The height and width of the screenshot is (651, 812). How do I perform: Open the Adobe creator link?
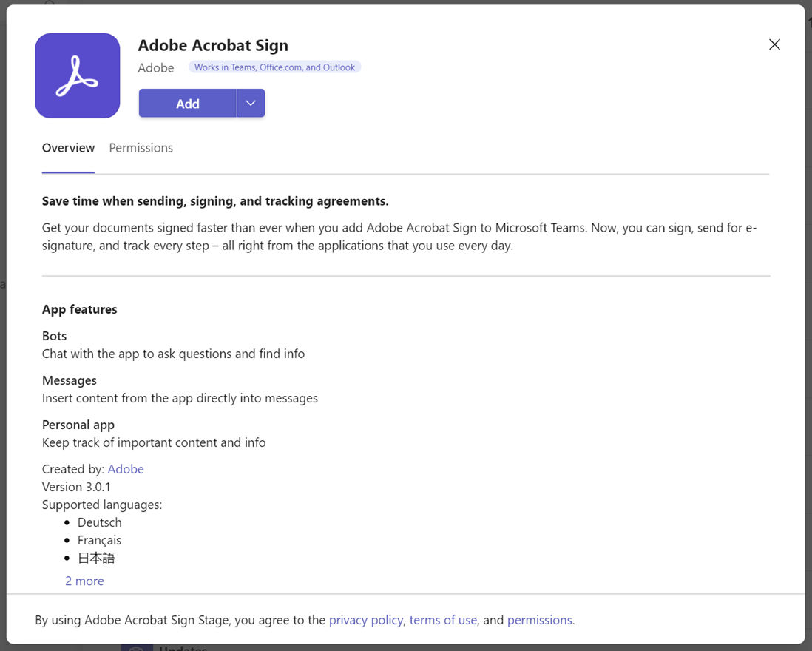coord(126,469)
